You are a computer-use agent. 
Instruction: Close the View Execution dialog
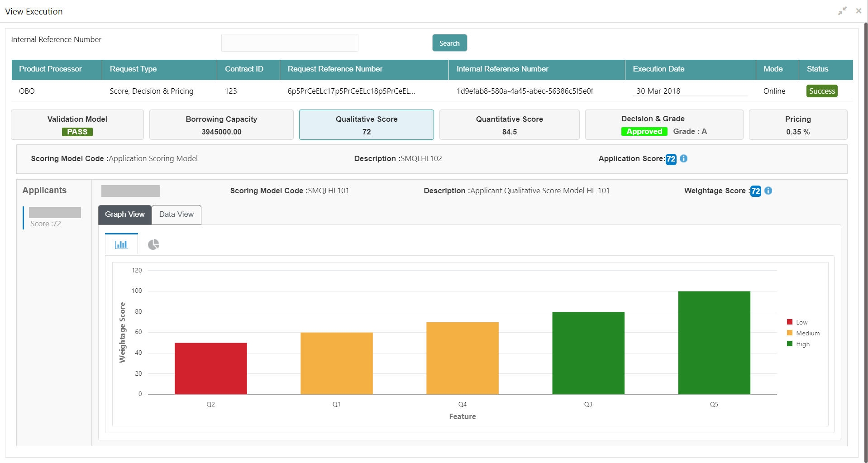click(x=858, y=11)
